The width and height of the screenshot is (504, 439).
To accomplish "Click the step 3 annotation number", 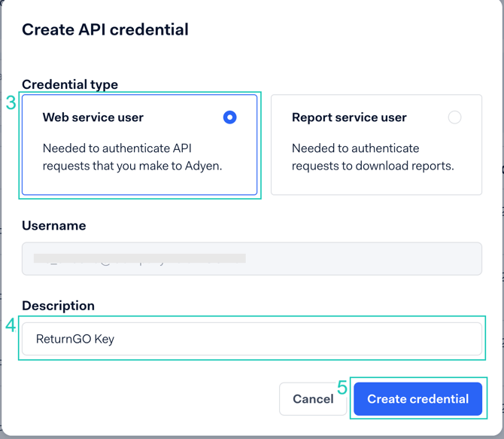I will point(11,103).
